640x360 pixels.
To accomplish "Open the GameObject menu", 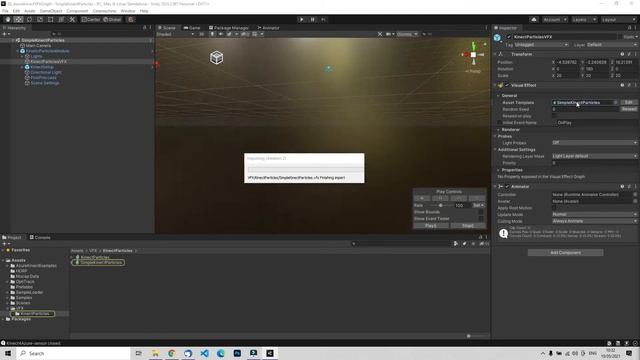I will 51,11.
